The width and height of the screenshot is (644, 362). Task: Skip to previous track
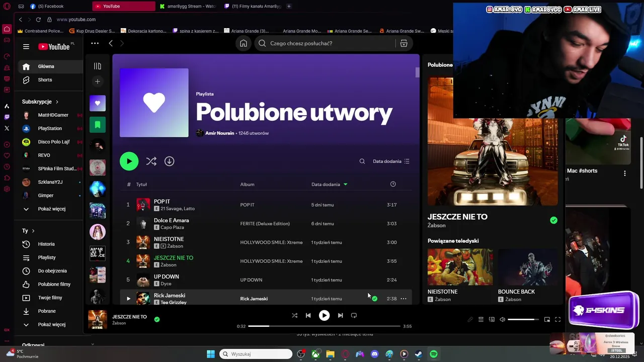pyautogui.click(x=308, y=315)
